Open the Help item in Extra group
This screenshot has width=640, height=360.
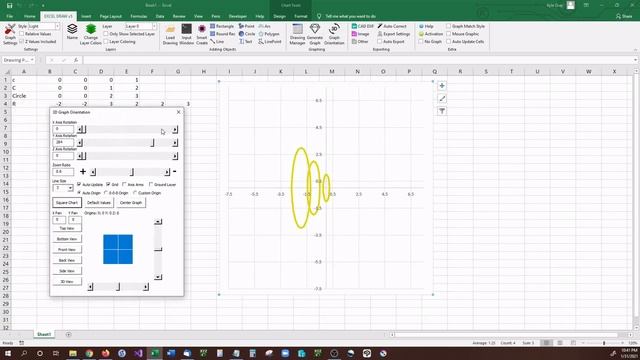[x=426, y=26]
